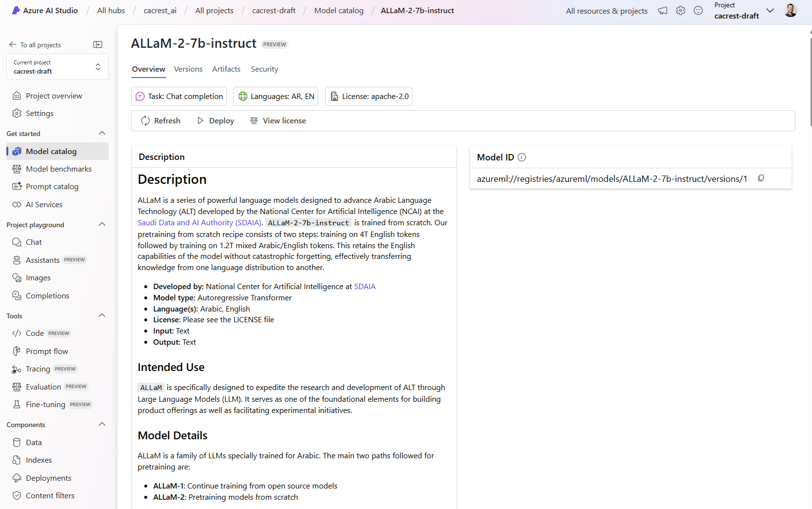This screenshot has width=812, height=509.
Task: Open the SDAIA link in Developed by
Action: [365, 287]
